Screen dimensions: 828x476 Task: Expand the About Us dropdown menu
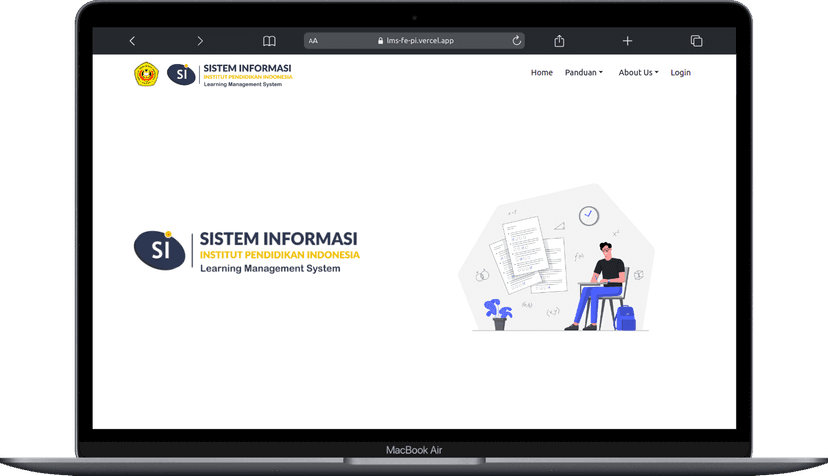(638, 72)
